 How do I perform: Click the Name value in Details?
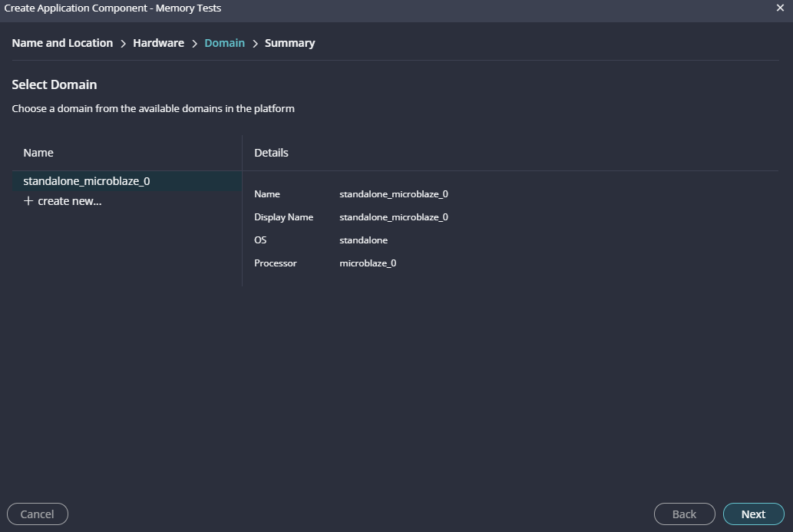click(393, 194)
